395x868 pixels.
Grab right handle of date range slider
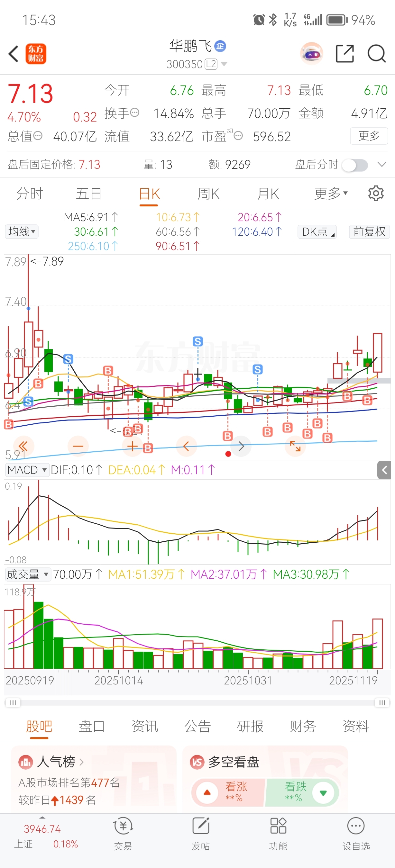pos(382,702)
